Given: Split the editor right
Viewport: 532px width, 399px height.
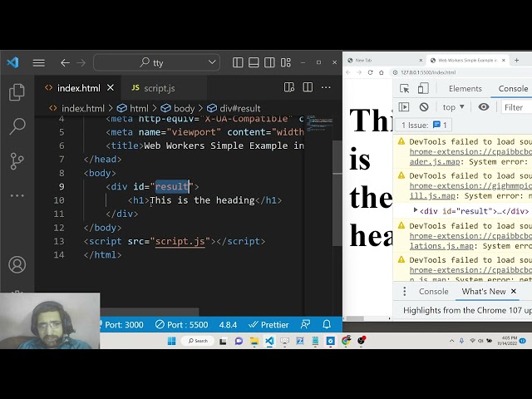Looking at the screenshot, I should [x=308, y=87].
